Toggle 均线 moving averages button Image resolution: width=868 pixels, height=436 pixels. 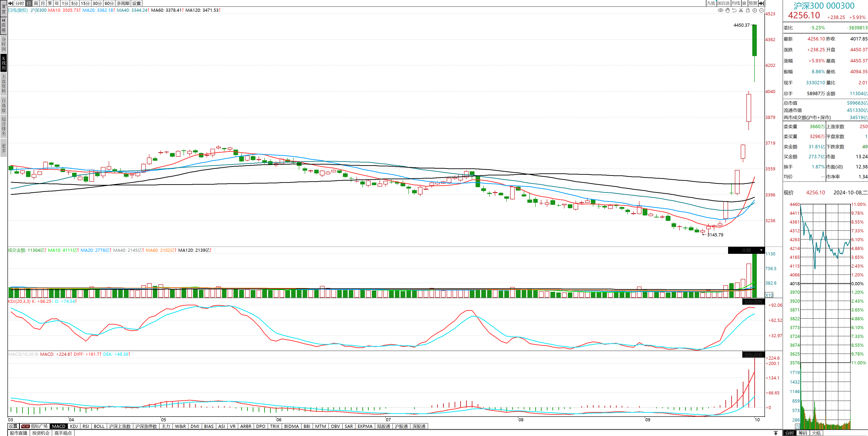[x=736, y=3]
